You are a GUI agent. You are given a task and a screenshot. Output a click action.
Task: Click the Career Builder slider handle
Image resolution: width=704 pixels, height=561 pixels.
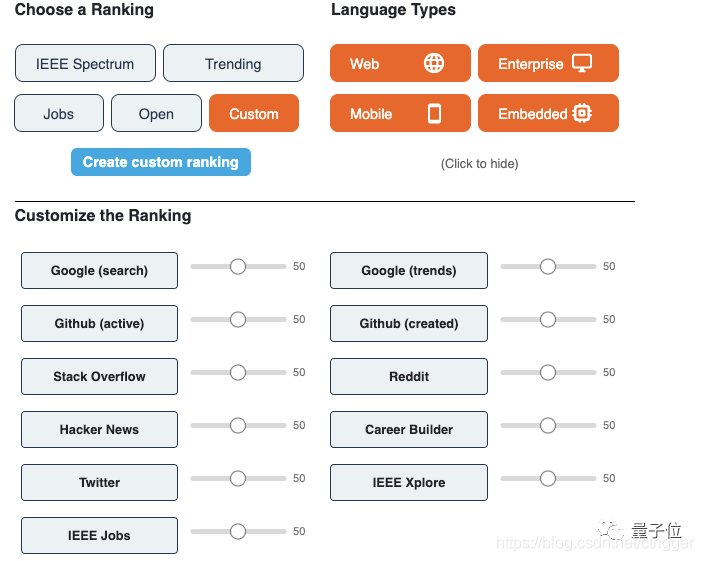tap(548, 425)
